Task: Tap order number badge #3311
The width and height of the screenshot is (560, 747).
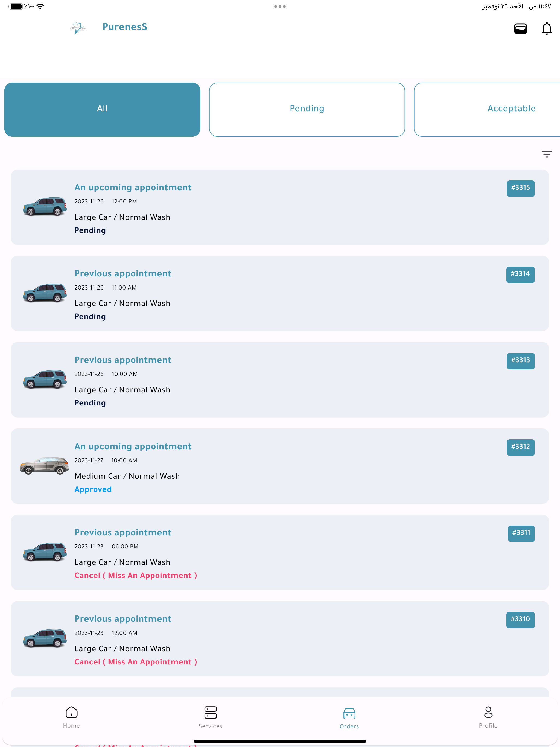Action: tap(521, 533)
